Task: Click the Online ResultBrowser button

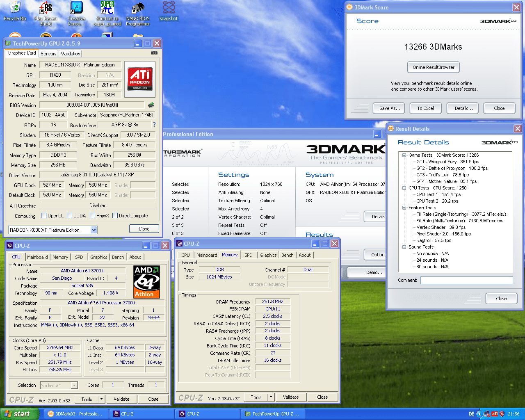Action: click(x=433, y=67)
